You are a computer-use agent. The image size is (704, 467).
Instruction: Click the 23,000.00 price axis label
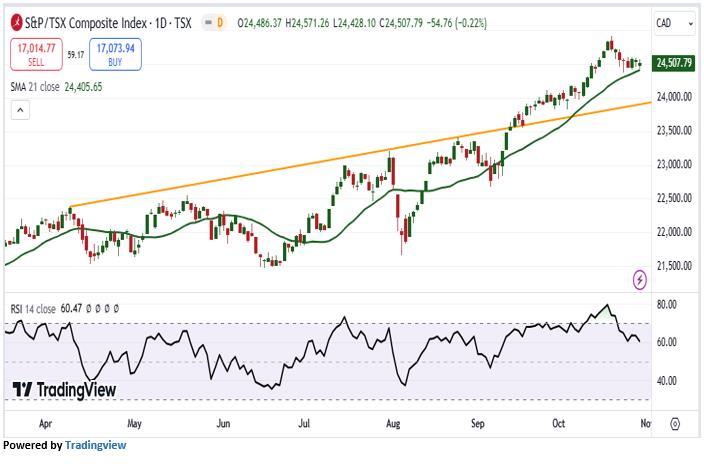point(674,164)
